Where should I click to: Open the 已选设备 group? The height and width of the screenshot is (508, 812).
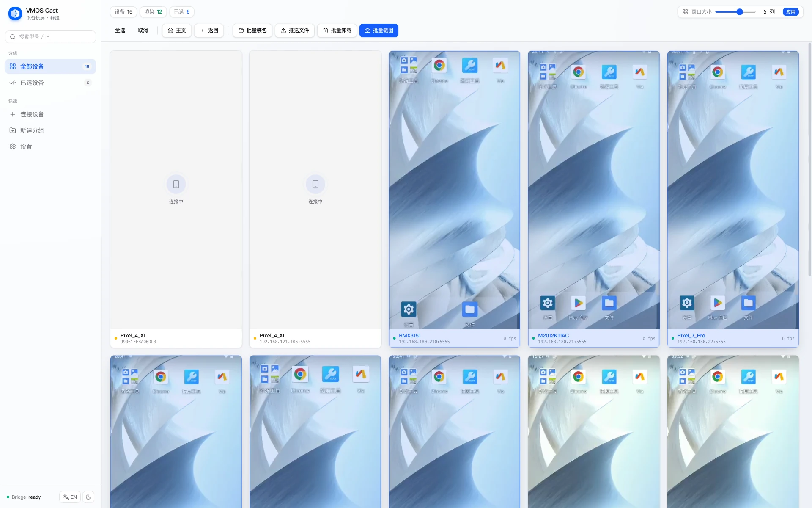click(50, 83)
